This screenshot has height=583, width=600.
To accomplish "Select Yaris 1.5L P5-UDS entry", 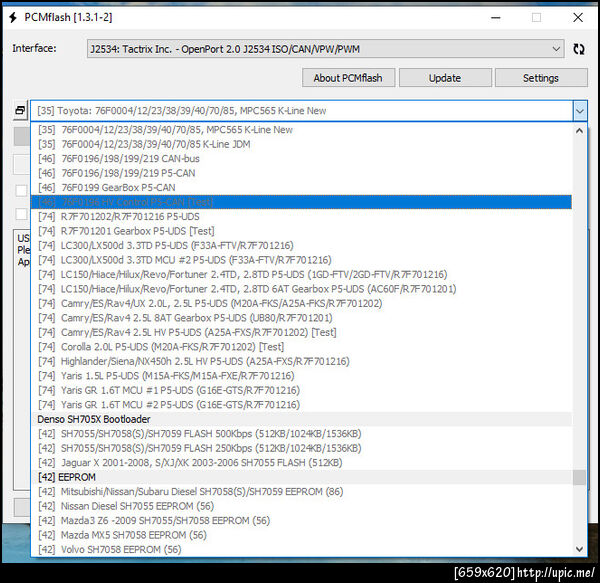I will tap(301, 376).
